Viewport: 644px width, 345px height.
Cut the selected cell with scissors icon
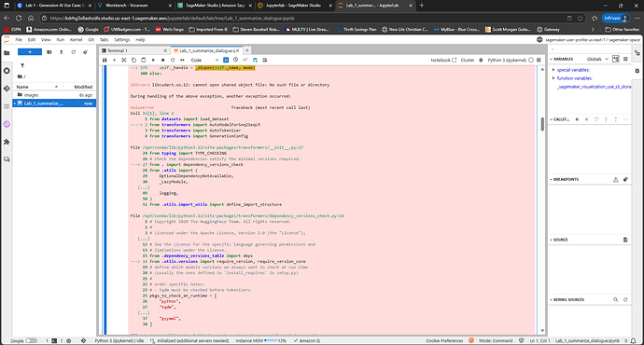[x=124, y=60]
